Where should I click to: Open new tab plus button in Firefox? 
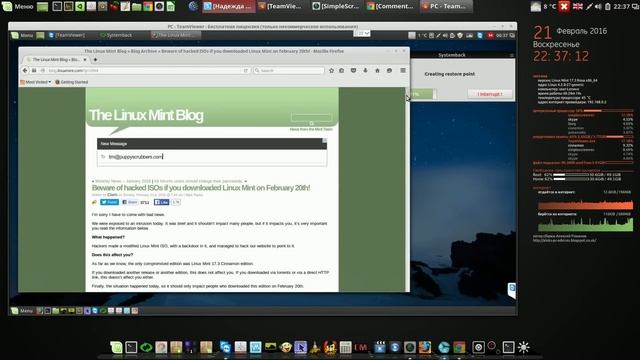click(x=96, y=60)
